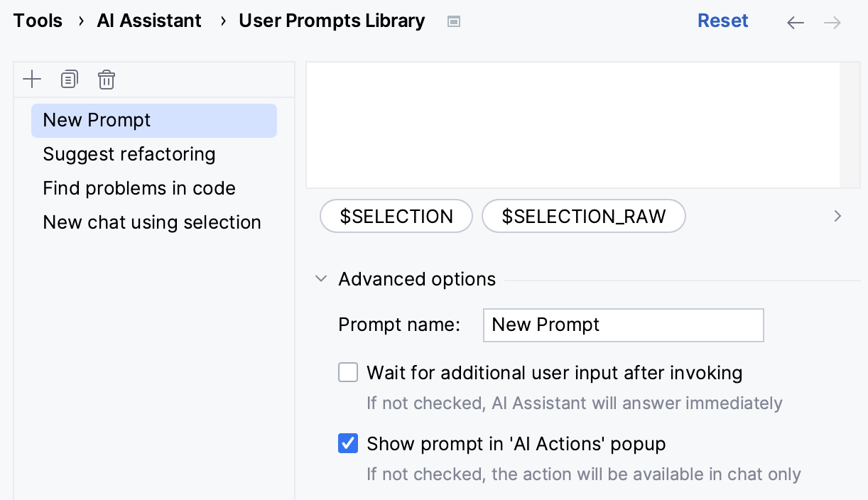Enable wait for additional user input

pos(348,372)
